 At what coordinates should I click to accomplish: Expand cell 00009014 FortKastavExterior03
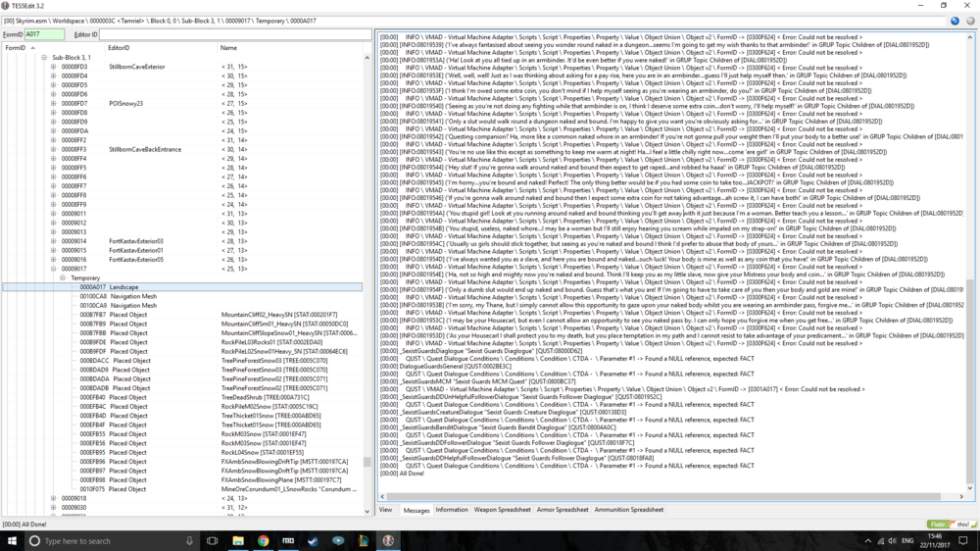pos(53,241)
